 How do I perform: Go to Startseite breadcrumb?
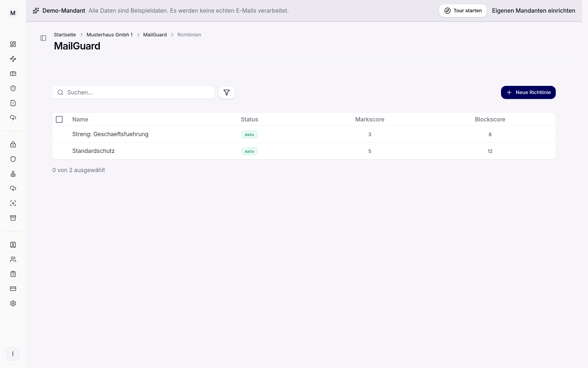(x=65, y=35)
